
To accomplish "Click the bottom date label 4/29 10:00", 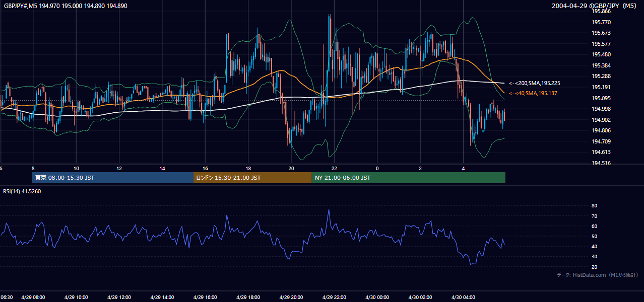I will point(76,297).
